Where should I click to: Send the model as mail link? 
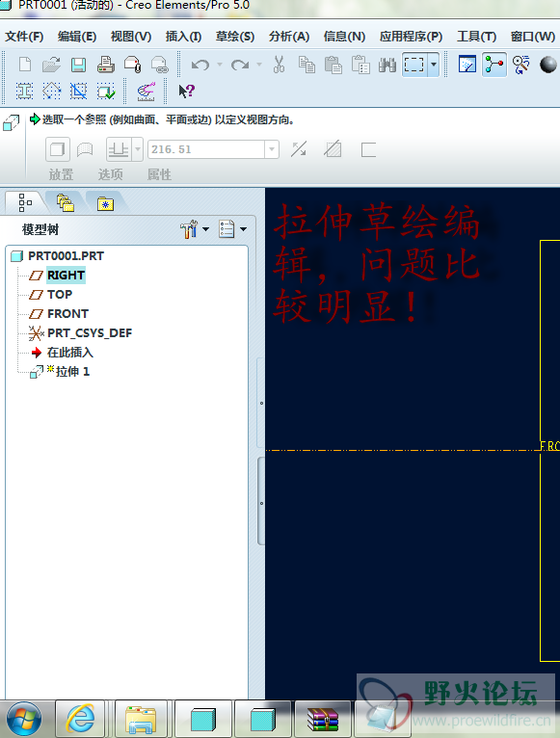(x=160, y=64)
